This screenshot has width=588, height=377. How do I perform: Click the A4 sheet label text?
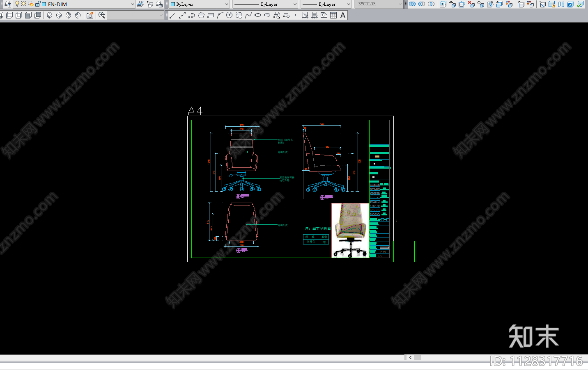coord(195,111)
